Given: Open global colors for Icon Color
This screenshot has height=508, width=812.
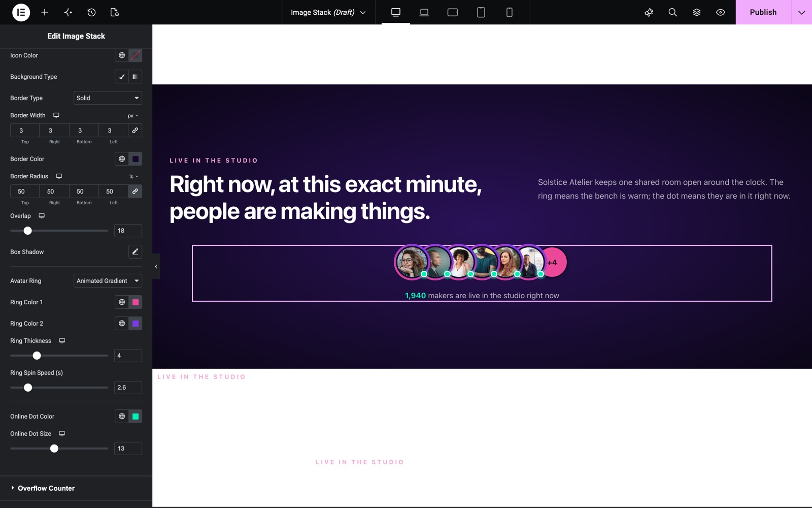Looking at the screenshot, I should click(x=122, y=55).
